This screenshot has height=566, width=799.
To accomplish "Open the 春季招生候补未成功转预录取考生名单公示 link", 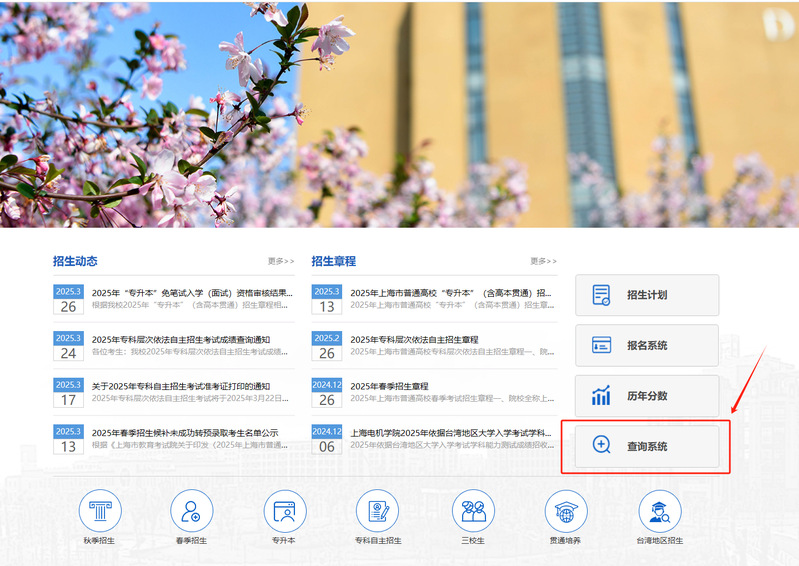I will point(185,433).
